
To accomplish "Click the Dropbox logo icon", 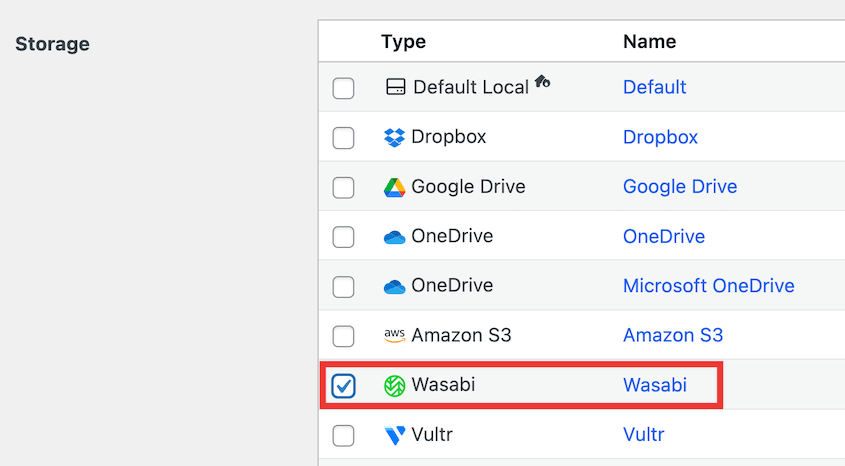I will click(x=395, y=137).
